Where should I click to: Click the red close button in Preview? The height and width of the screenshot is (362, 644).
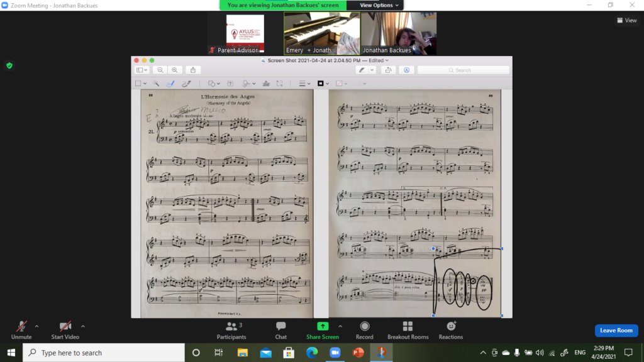click(136, 60)
